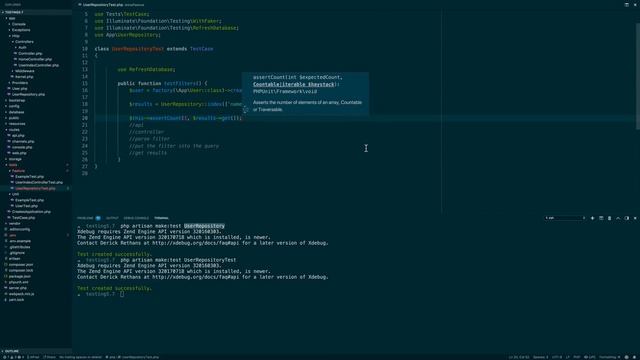
Task: Click the Spaces indentation setting in status bar
Action: click(x=539, y=357)
